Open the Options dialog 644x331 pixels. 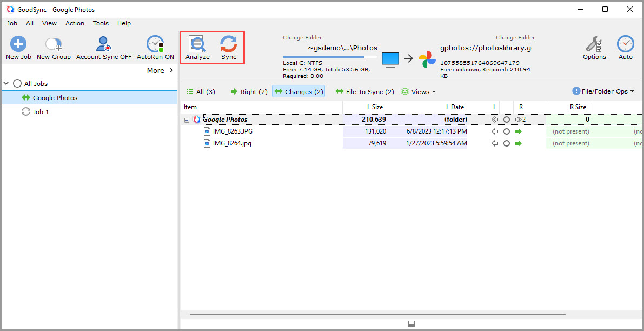594,47
